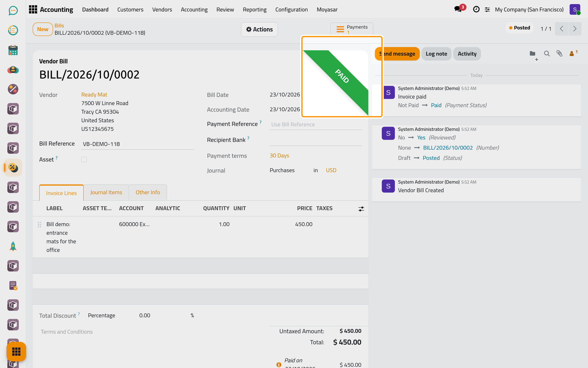588x368 pixels.
Task: Go to the previous record arrow
Action: 562,29
